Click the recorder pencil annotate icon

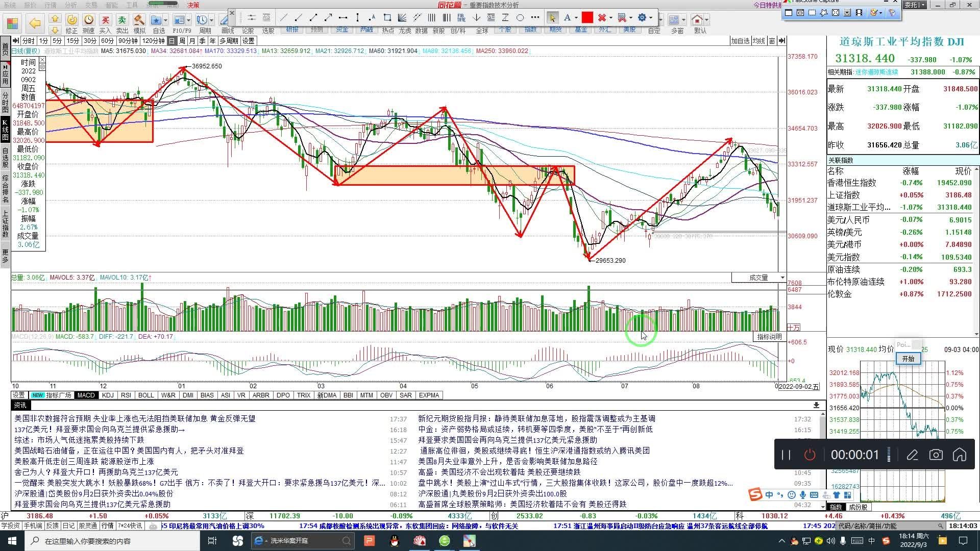pyautogui.click(x=912, y=455)
